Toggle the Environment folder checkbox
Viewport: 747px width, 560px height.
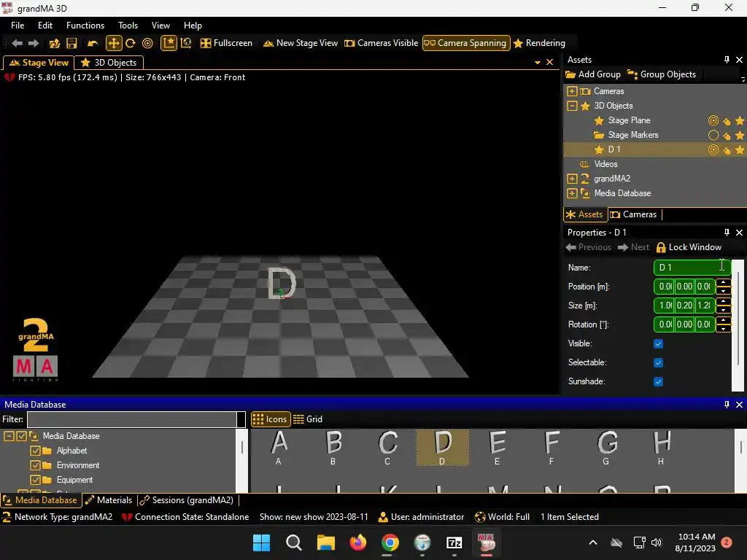click(35, 466)
